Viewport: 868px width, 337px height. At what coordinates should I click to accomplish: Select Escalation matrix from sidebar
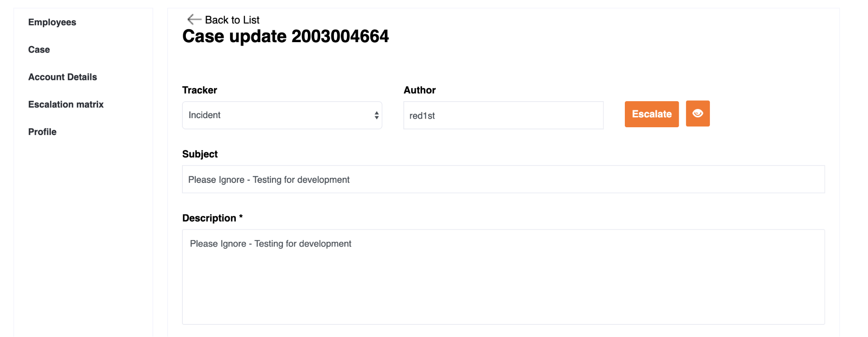pyautogui.click(x=66, y=104)
